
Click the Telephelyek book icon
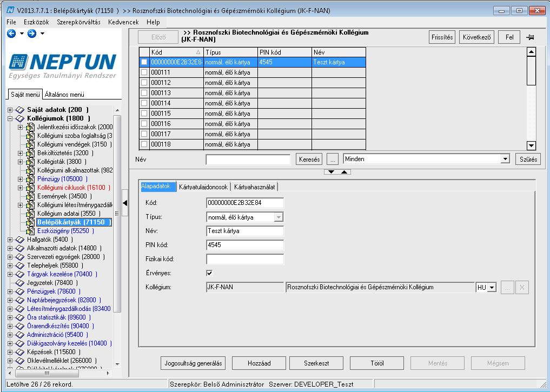21,265
